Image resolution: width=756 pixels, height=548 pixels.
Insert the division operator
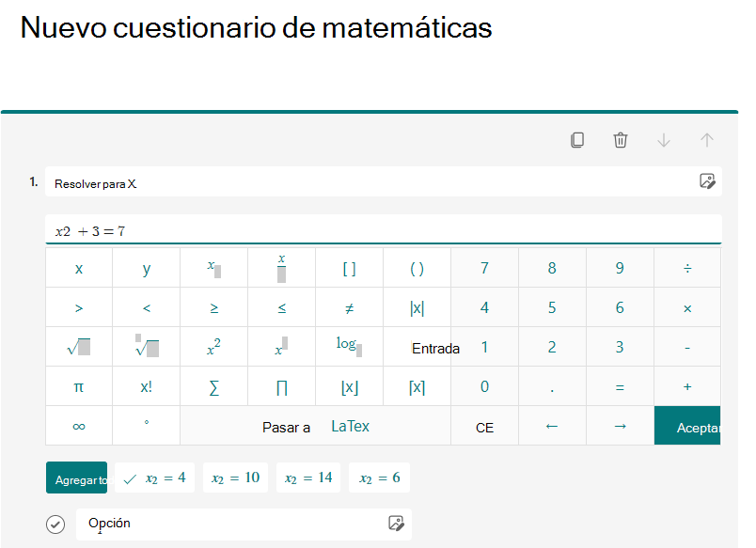pos(687,268)
